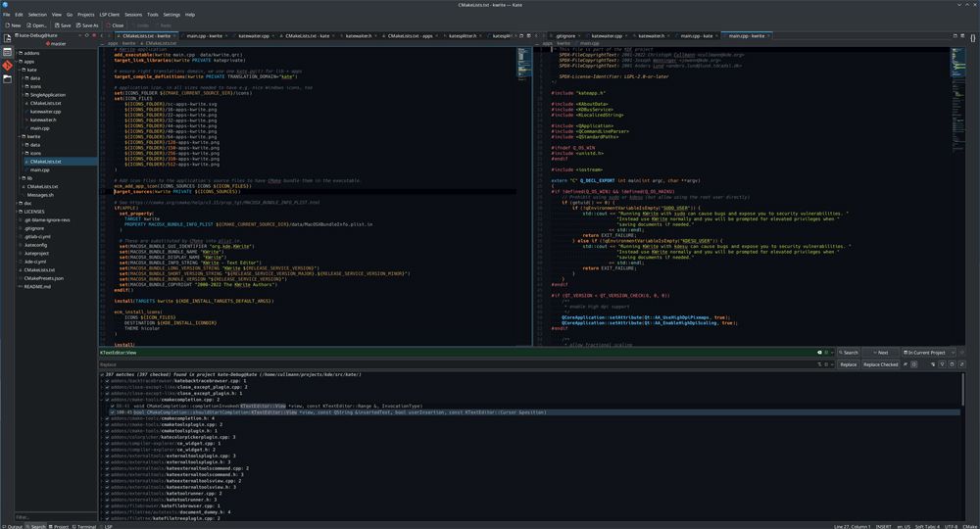Expand the doc folder in project tree
This screenshot has width=980, height=529.
click(x=17, y=203)
